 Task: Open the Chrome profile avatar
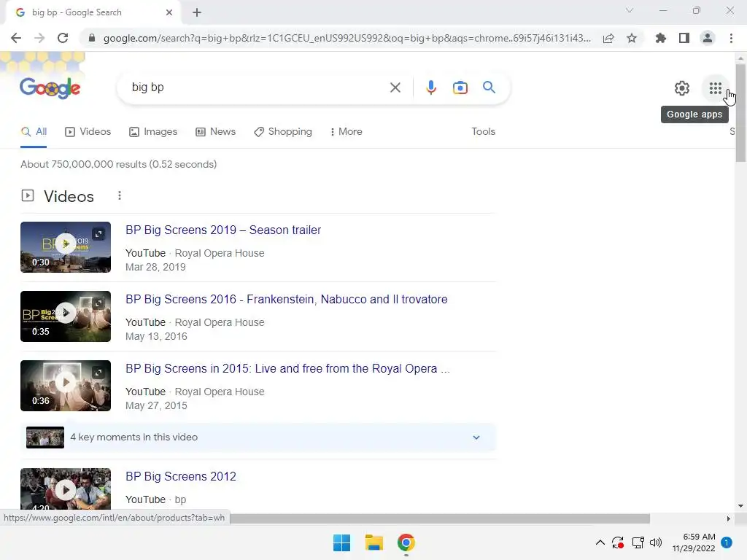pos(708,38)
